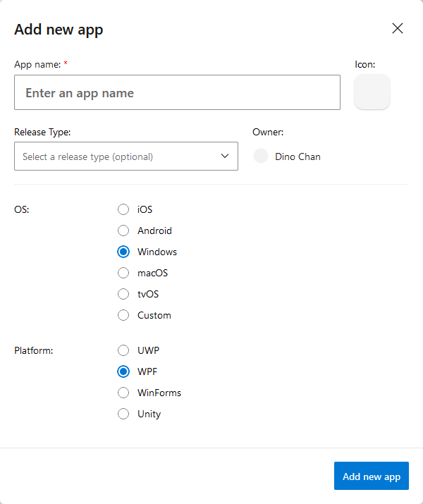Click the WinForms label text
The height and width of the screenshot is (504, 423).
(159, 393)
